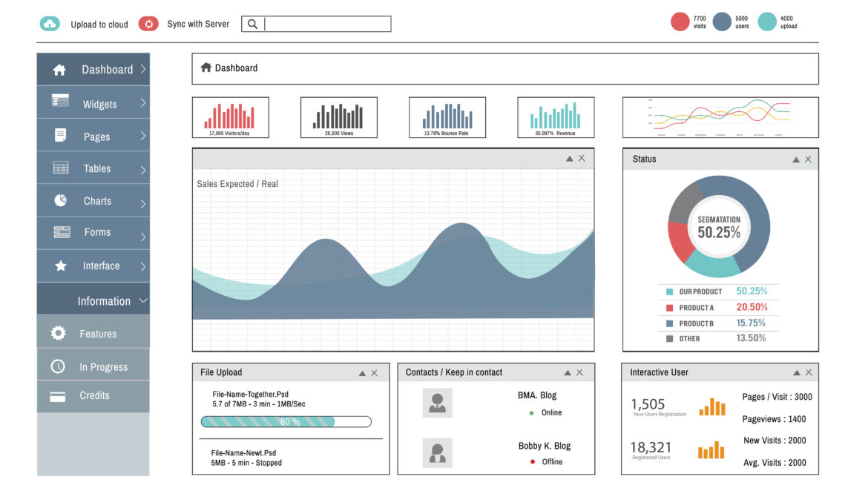Click the red 7700 visits circle icon

(680, 22)
